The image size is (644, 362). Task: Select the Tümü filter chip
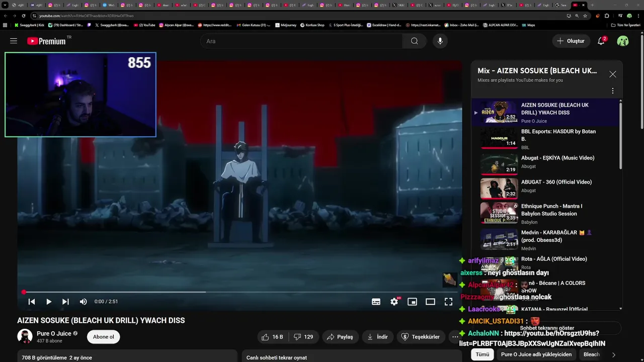(482, 354)
